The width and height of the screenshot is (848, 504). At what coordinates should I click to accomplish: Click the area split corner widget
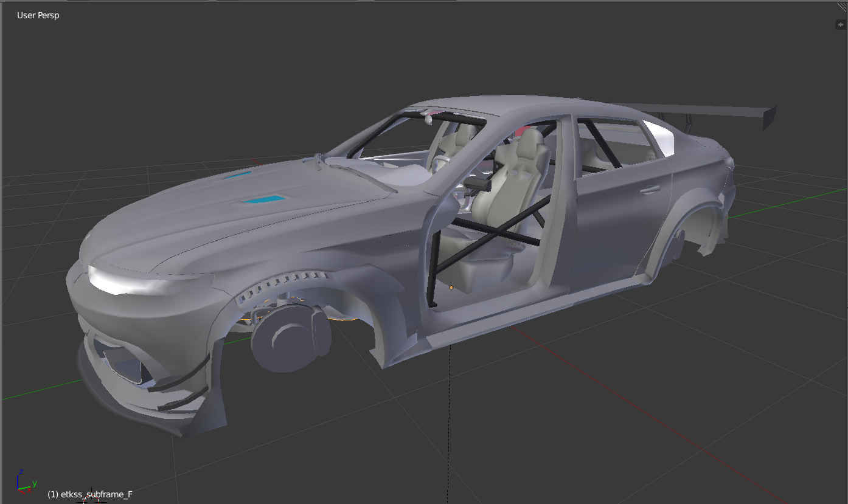click(x=842, y=6)
